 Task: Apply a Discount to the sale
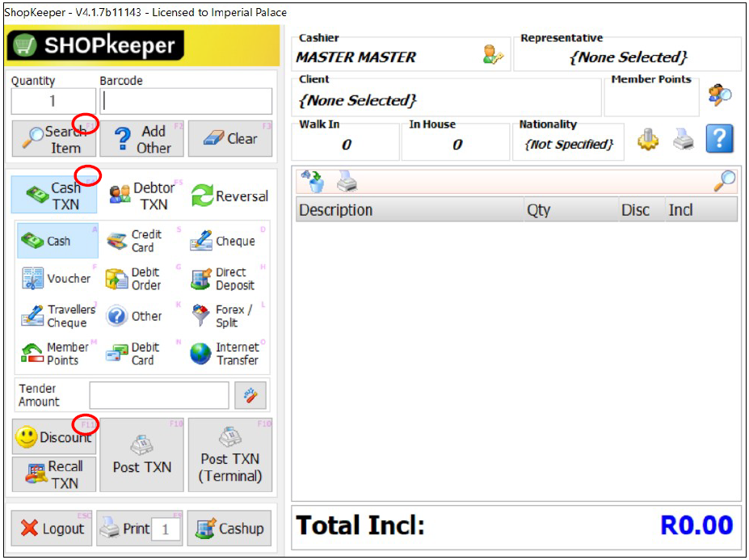[54, 436]
